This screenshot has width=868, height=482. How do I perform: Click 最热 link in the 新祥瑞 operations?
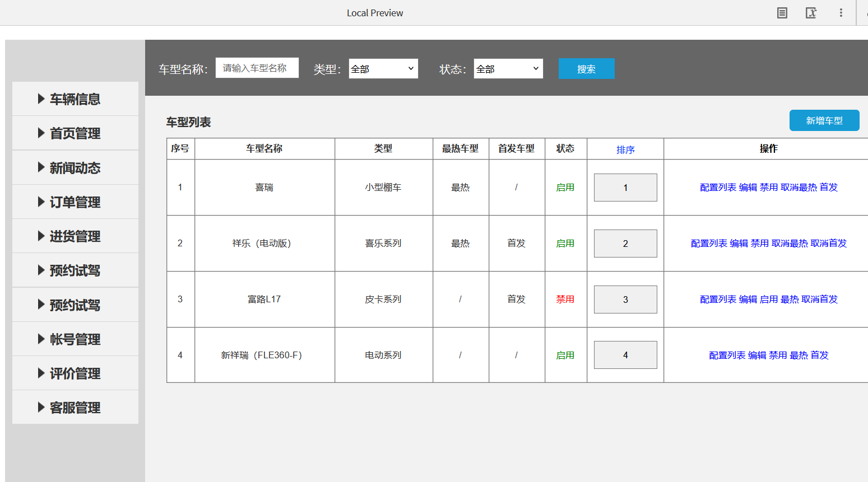point(799,355)
